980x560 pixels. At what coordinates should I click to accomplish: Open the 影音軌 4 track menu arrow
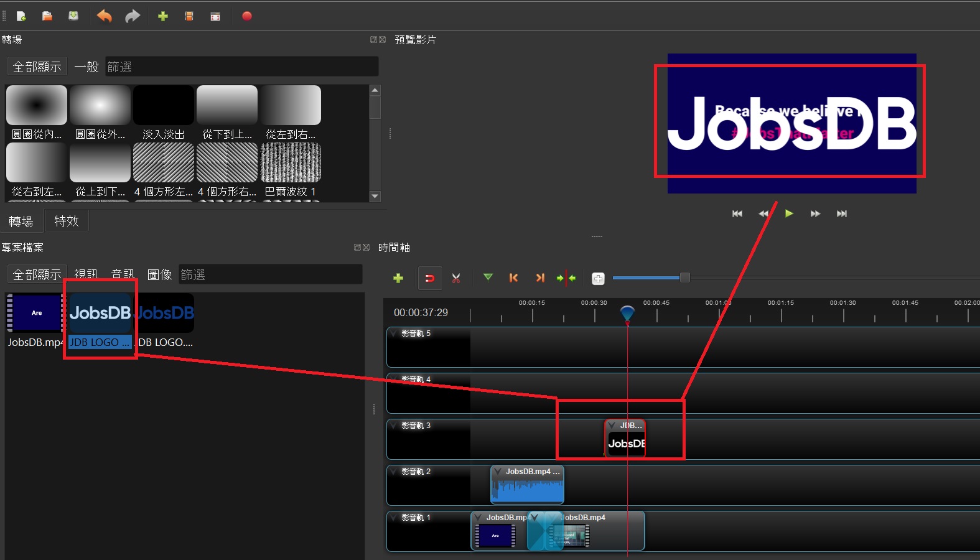tap(393, 379)
